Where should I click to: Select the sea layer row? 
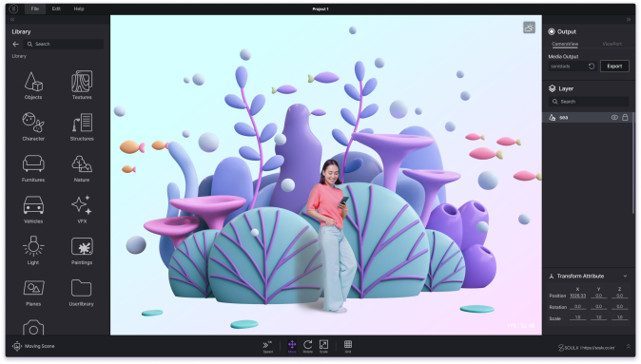(587, 117)
